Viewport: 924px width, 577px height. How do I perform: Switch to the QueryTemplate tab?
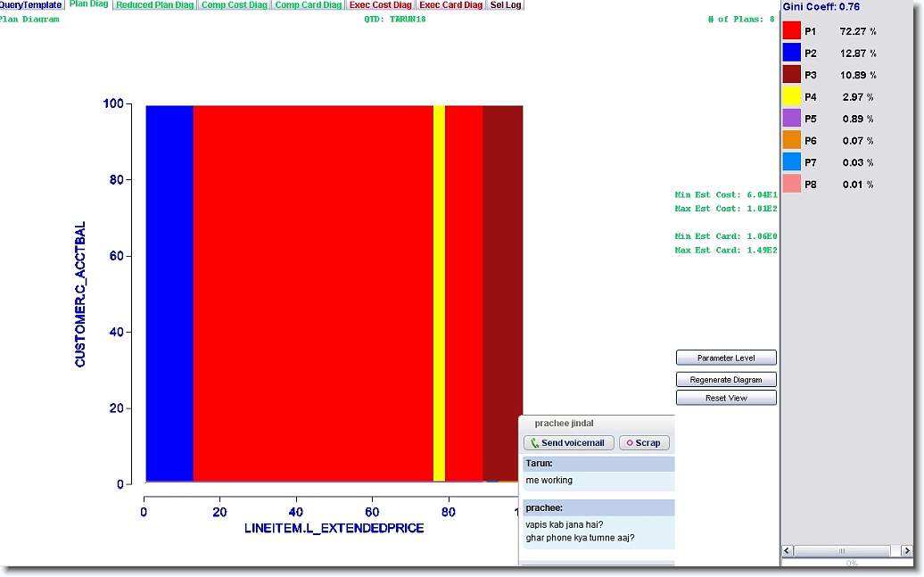pyautogui.click(x=30, y=5)
